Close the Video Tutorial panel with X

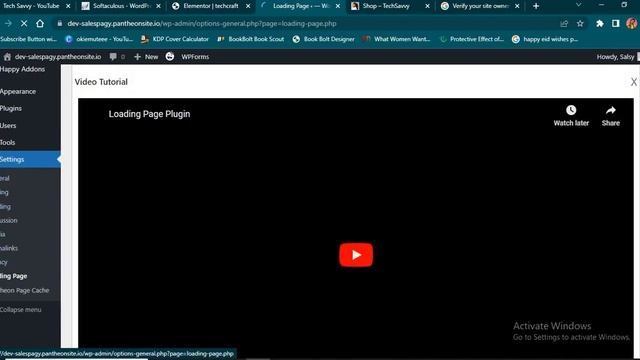point(633,82)
